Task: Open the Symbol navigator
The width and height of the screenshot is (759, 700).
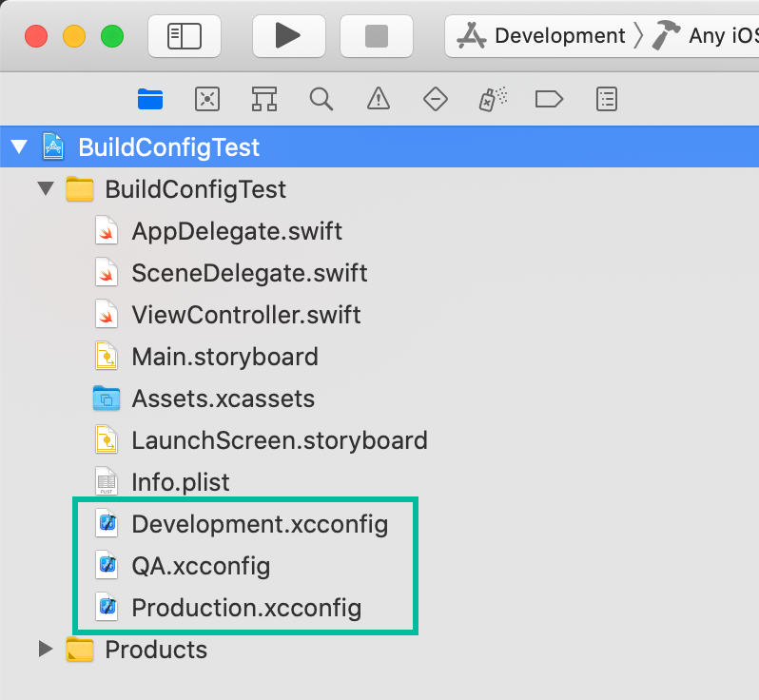Action: click(263, 98)
